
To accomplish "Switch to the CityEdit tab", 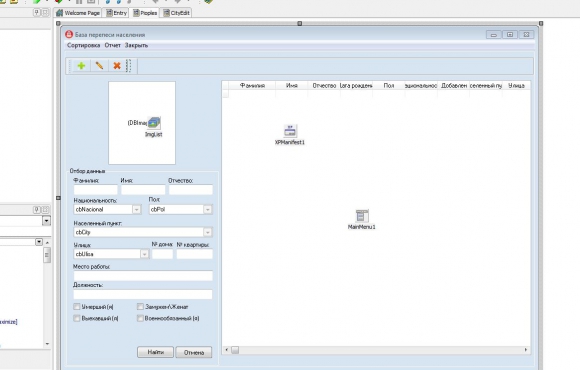I will (177, 13).
